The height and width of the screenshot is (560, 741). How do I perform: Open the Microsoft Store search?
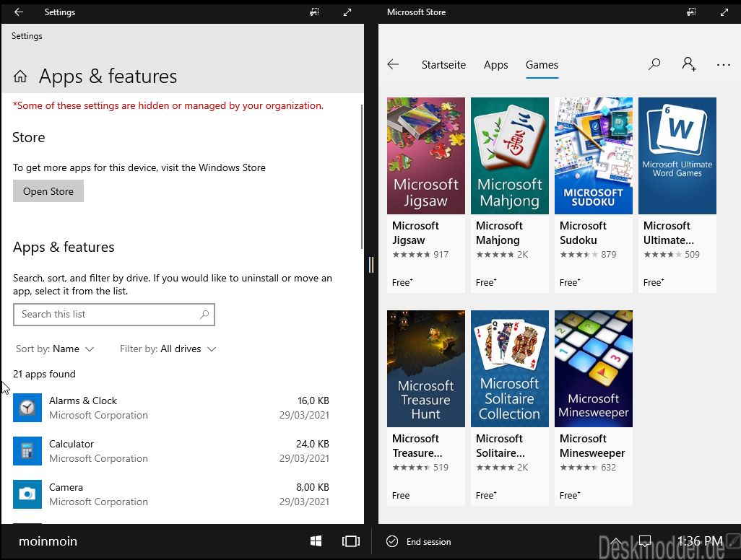point(654,64)
